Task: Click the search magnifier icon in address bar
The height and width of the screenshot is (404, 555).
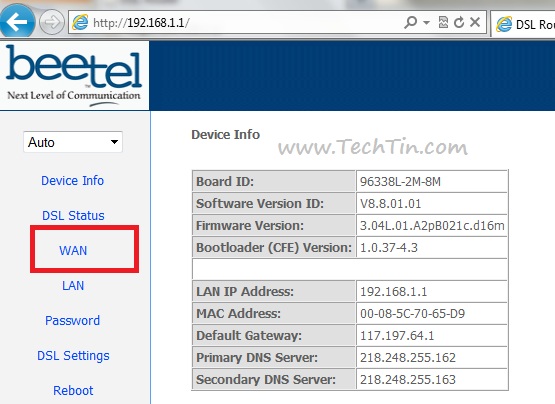Action: [411, 22]
